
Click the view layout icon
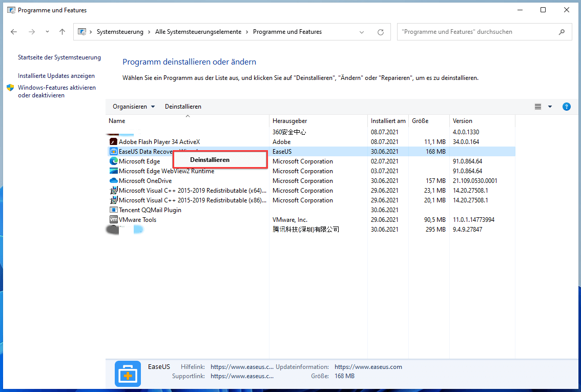point(537,107)
